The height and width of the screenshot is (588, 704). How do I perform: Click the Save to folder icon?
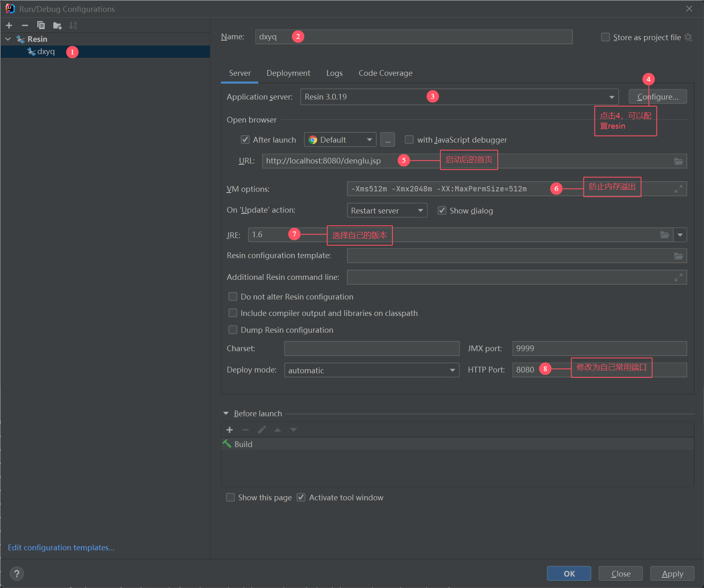[57, 26]
